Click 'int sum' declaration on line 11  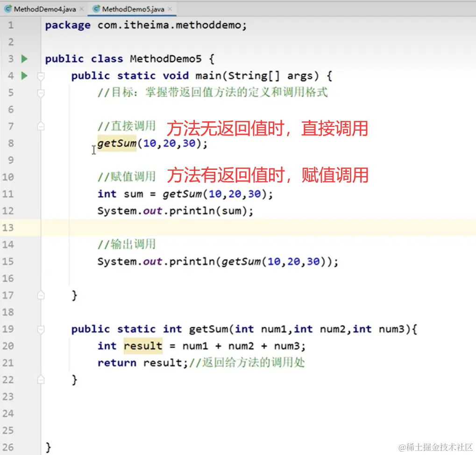(120, 194)
